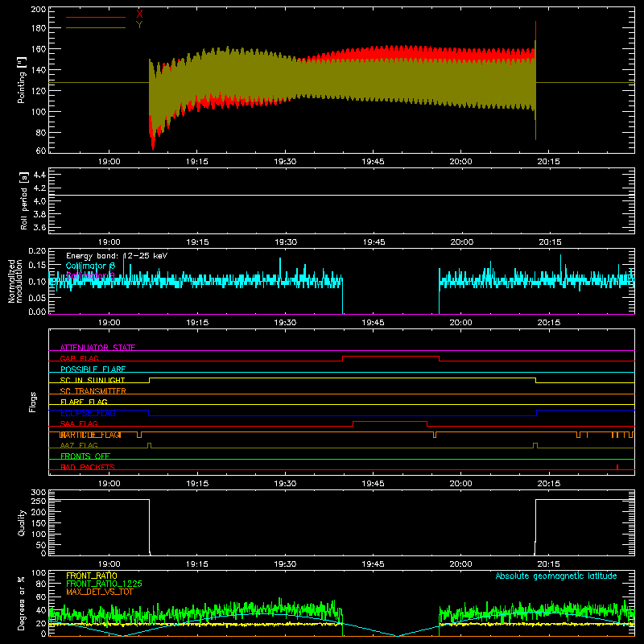Select the yellow FRONT_RATIO legend entry
The height and width of the screenshot is (644, 644).
click(92, 576)
